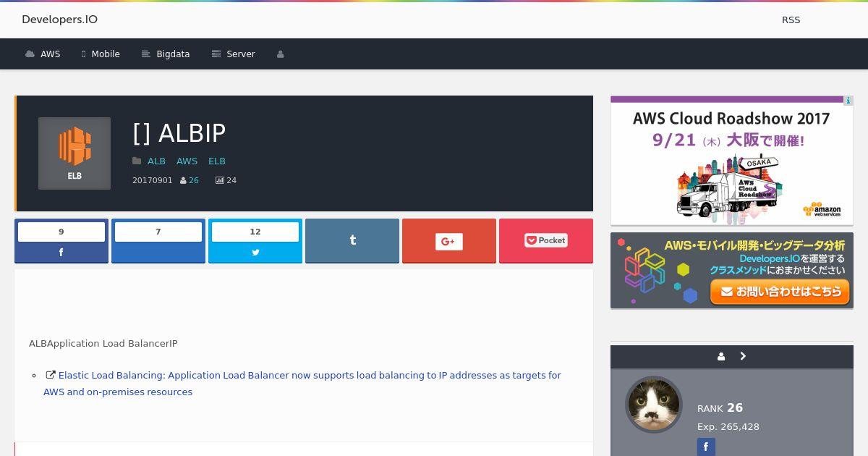Open the Server menu item
Image resolution: width=868 pixels, height=456 pixels.
[x=233, y=54]
